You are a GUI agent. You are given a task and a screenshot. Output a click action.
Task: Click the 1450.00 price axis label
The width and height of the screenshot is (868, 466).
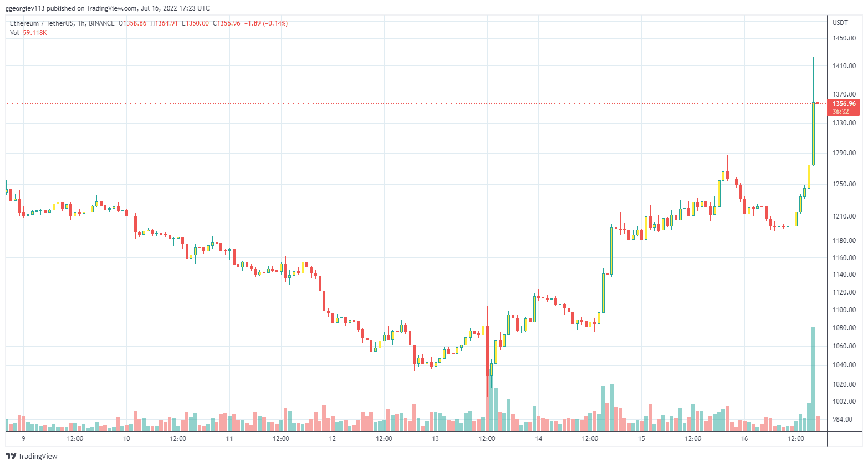pos(844,38)
